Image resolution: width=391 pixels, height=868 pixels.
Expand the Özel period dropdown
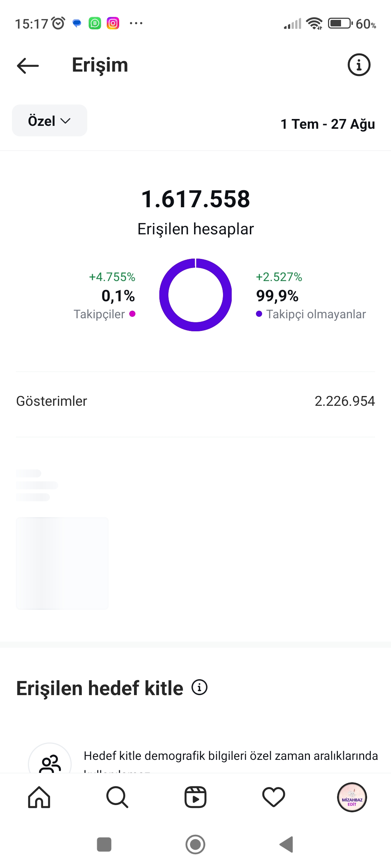pos(50,121)
